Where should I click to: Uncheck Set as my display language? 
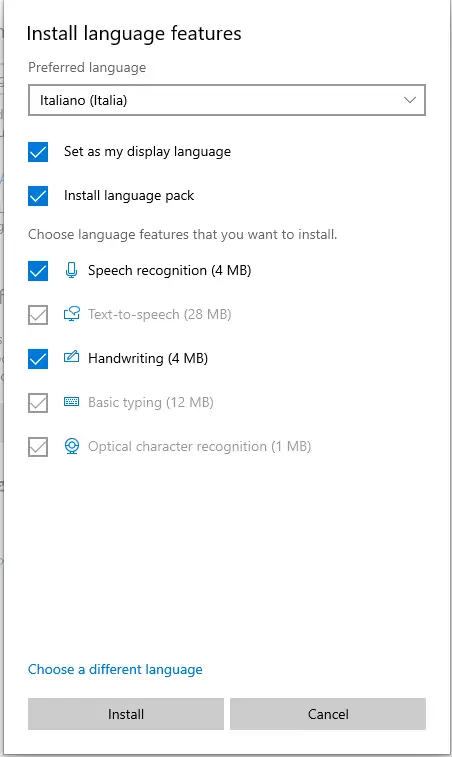(38, 152)
